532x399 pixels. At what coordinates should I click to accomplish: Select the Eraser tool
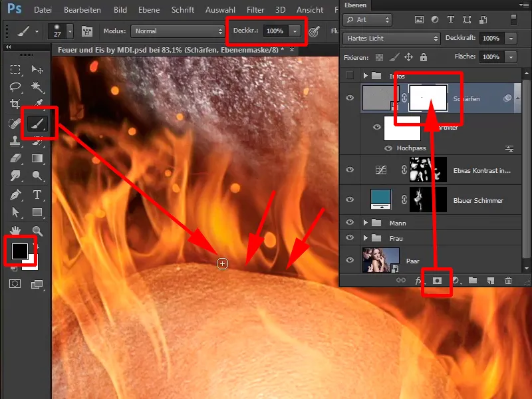(x=15, y=158)
